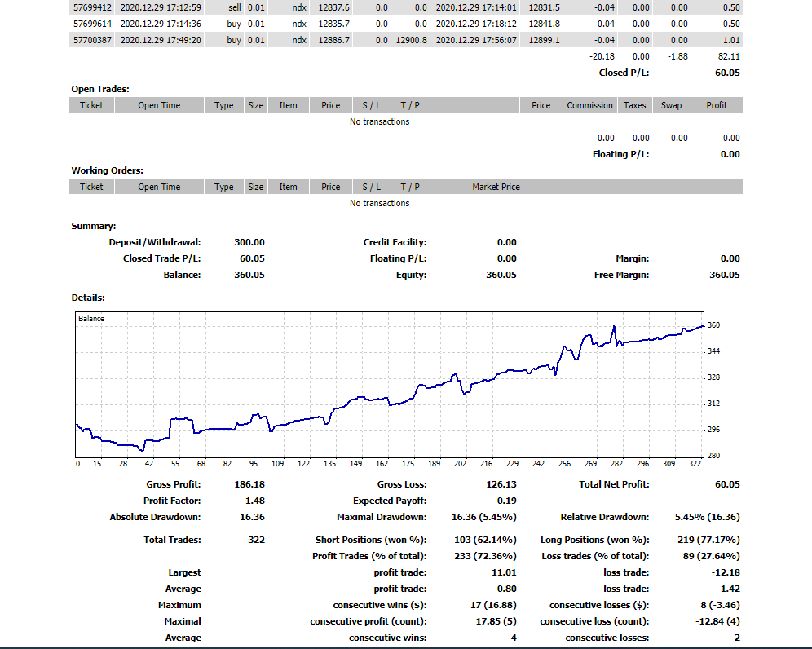The width and height of the screenshot is (812, 649).
Task: Click Commission header in Open Trades table
Action: (x=589, y=105)
